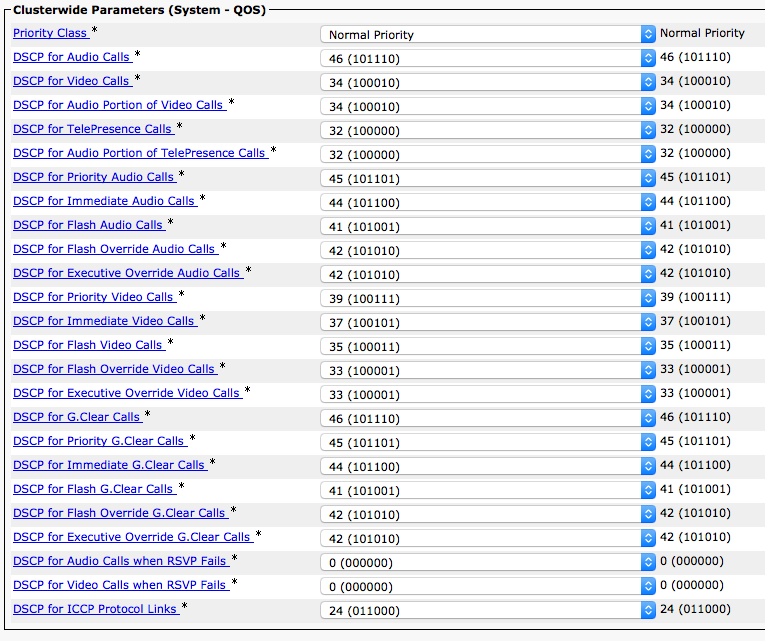This screenshot has height=641, width=765.
Task: Expand DSCP for Flash Override G.Clear Calls dropdown
Action: (488, 514)
